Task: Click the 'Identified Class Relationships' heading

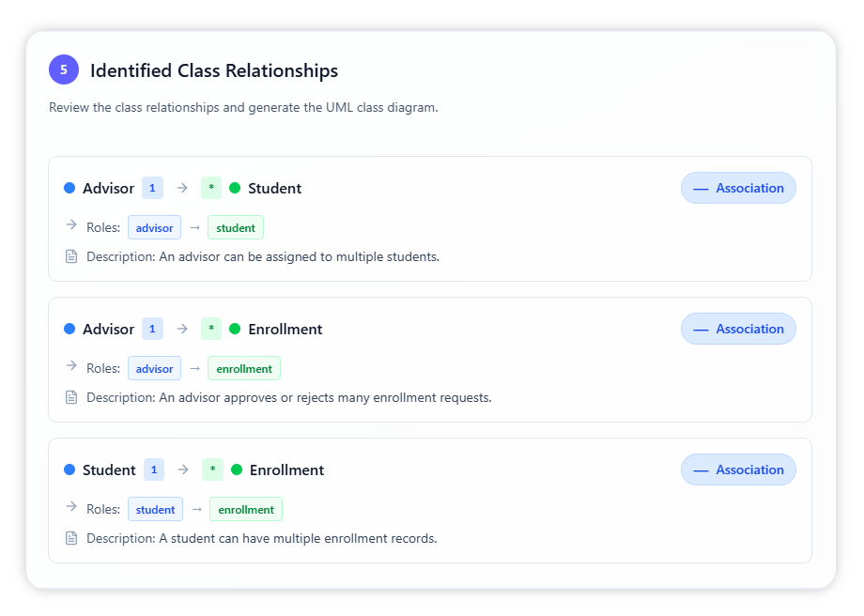Action: click(214, 70)
